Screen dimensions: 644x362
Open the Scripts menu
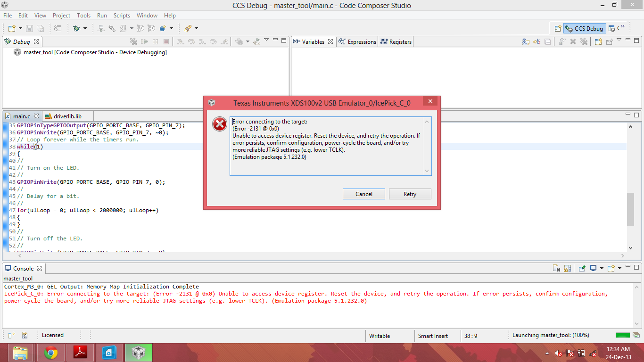122,16
